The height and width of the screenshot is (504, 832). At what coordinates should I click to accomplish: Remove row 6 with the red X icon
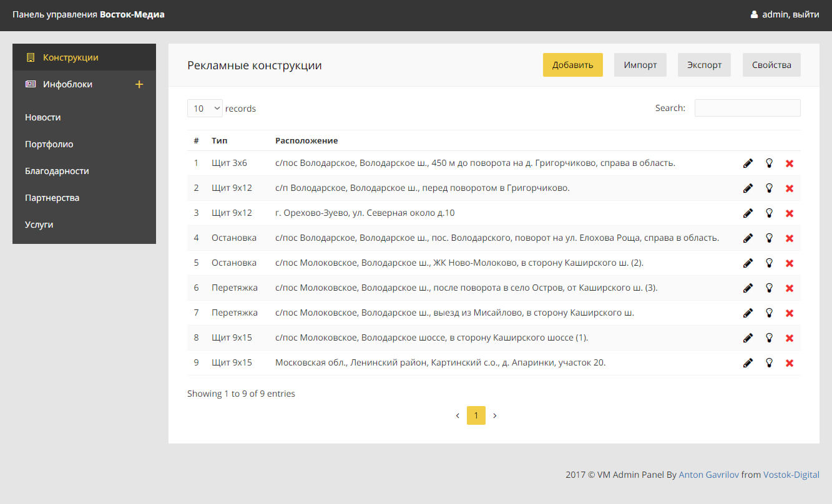(789, 288)
